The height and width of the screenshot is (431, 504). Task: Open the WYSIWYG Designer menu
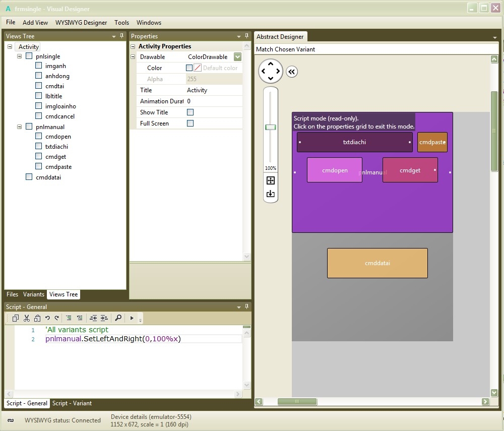[x=81, y=23]
